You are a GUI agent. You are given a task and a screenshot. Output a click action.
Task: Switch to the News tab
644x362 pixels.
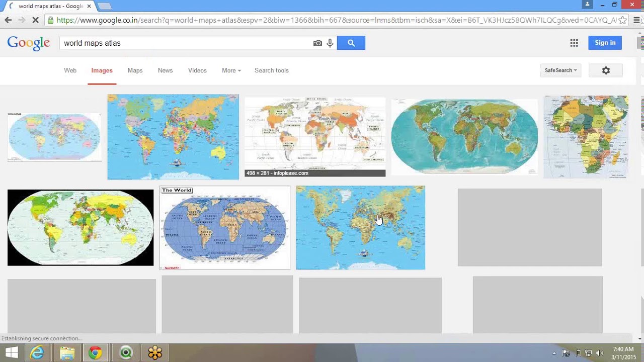click(x=165, y=70)
